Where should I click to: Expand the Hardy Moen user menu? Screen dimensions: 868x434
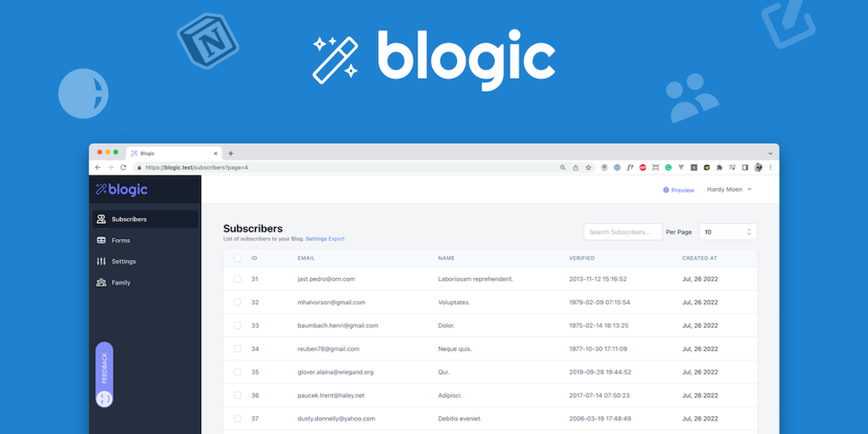point(729,189)
